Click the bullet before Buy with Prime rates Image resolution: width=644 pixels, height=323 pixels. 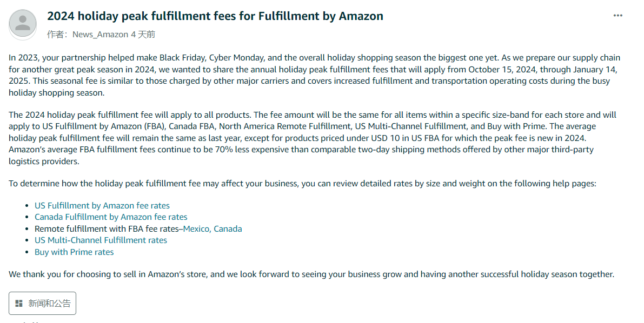27,252
